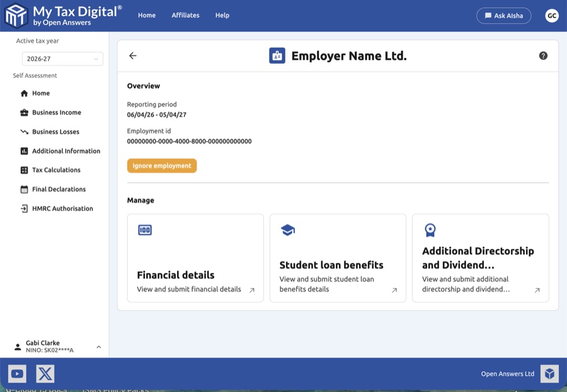Image resolution: width=567 pixels, height=392 pixels.
Task: Open the help question mark icon
Action: tap(543, 55)
